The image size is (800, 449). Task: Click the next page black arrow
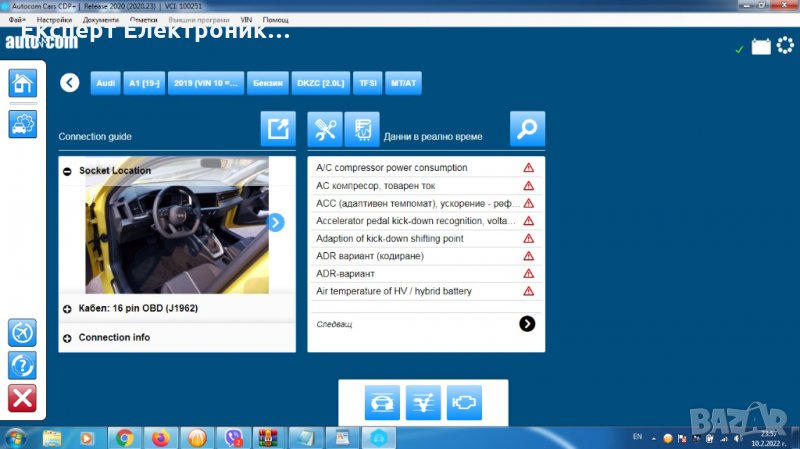pyautogui.click(x=527, y=323)
